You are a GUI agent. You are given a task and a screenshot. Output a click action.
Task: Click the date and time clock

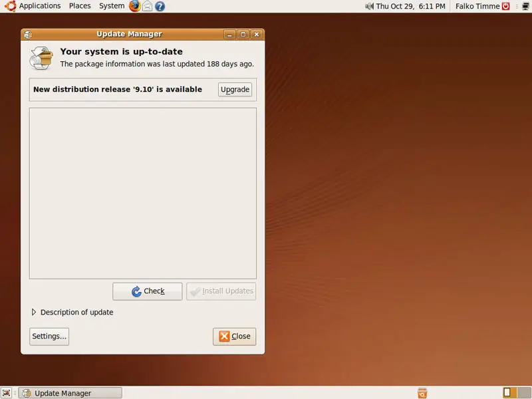(x=410, y=6)
